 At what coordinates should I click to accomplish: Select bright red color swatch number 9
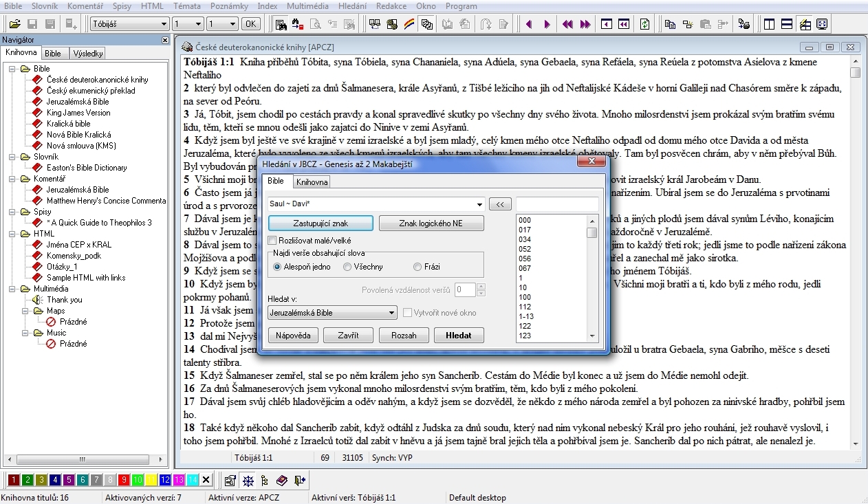tap(124, 480)
